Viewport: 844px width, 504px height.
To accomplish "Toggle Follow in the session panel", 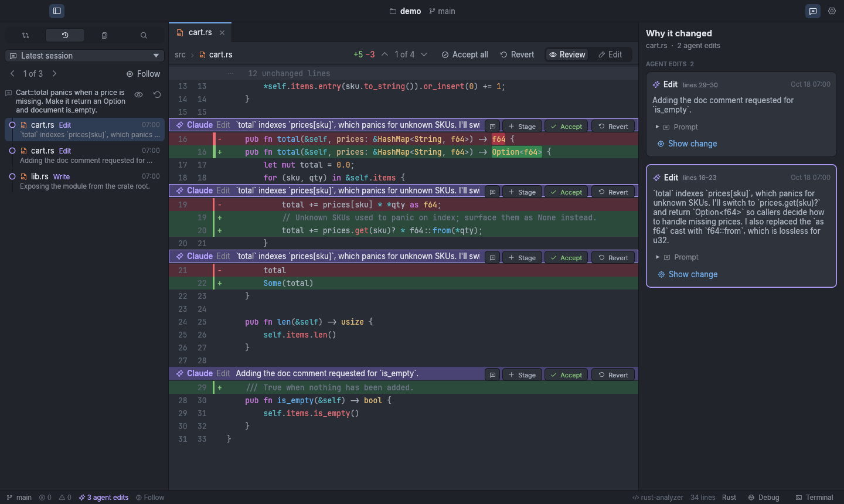I will pos(143,73).
